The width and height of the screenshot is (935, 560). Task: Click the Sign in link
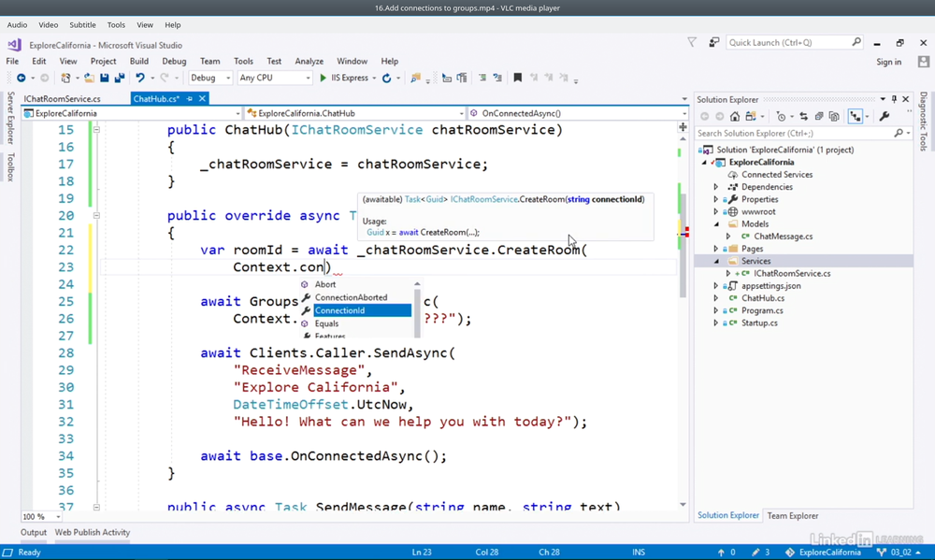click(x=888, y=62)
